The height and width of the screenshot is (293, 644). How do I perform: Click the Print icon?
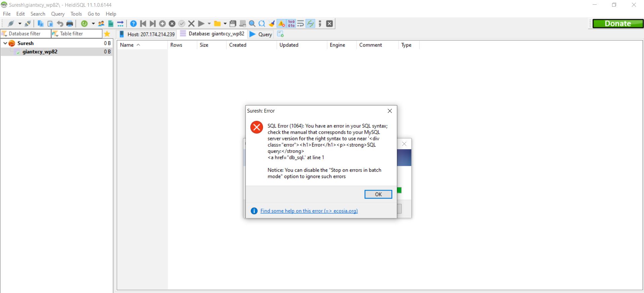[70, 24]
